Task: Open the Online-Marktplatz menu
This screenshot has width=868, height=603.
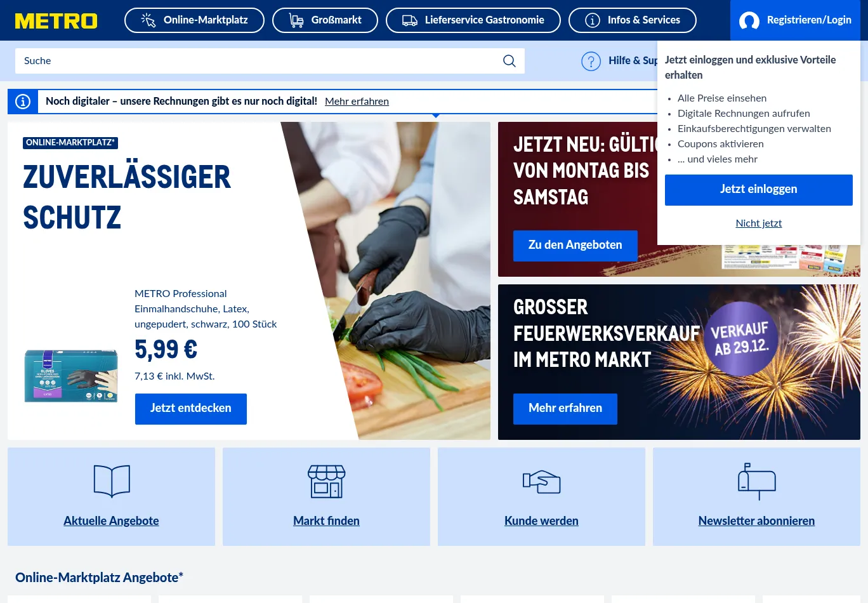Action: coord(194,20)
